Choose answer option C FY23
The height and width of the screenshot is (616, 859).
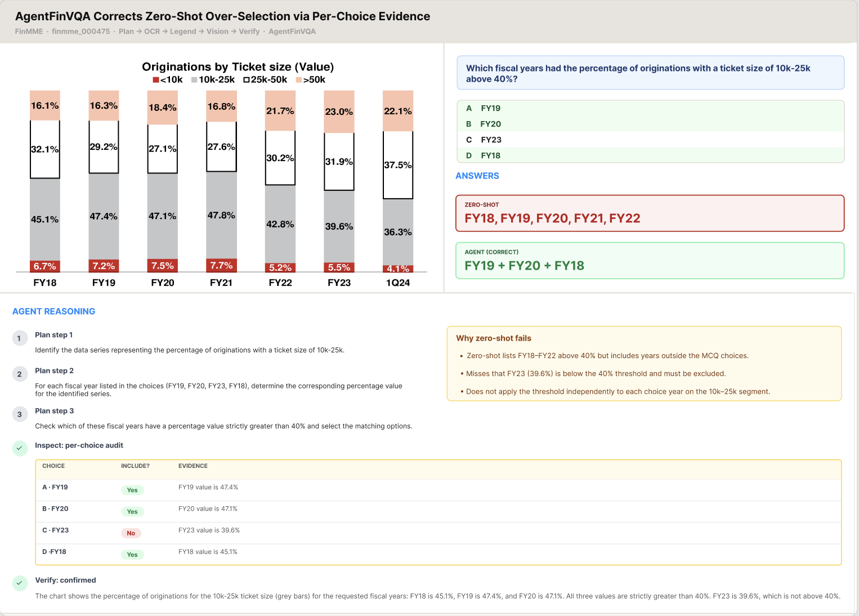click(x=650, y=140)
